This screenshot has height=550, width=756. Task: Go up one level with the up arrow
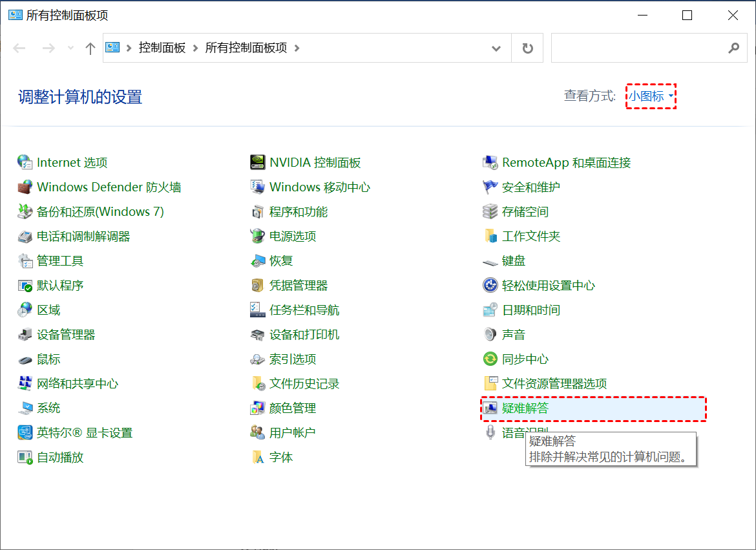click(90, 48)
